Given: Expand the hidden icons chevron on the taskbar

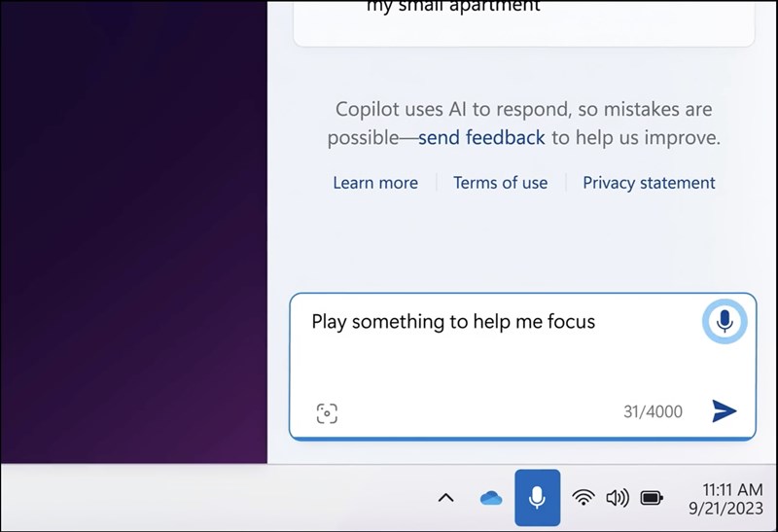Looking at the screenshot, I should pyautogui.click(x=445, y=498).
